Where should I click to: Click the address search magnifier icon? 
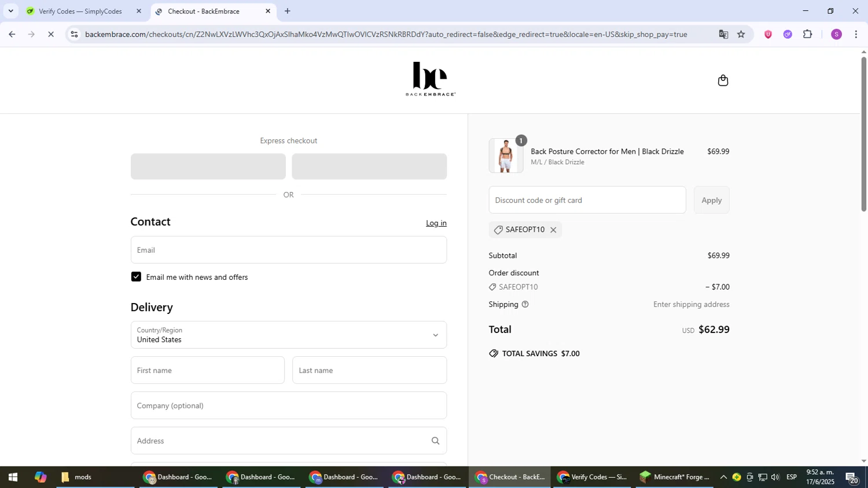pos(436,441)
